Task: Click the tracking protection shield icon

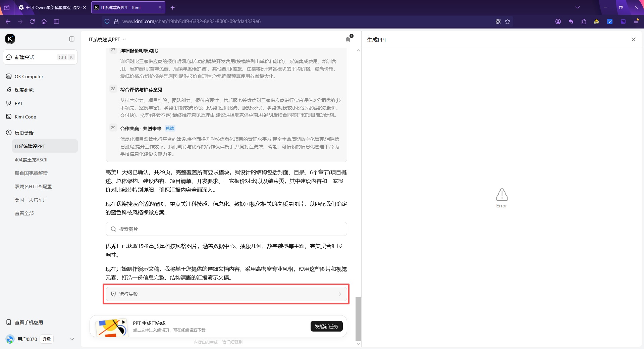Action: click(107, 21)
